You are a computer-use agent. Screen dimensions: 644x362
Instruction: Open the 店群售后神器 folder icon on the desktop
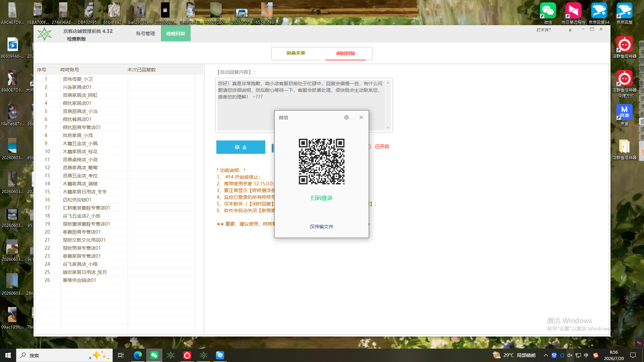coord(624,149)
